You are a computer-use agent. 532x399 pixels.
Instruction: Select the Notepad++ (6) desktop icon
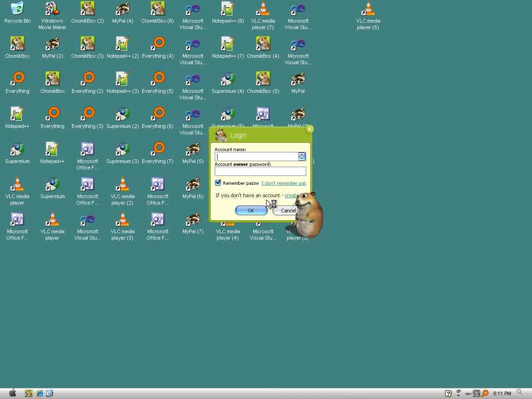tap(228, 13)
